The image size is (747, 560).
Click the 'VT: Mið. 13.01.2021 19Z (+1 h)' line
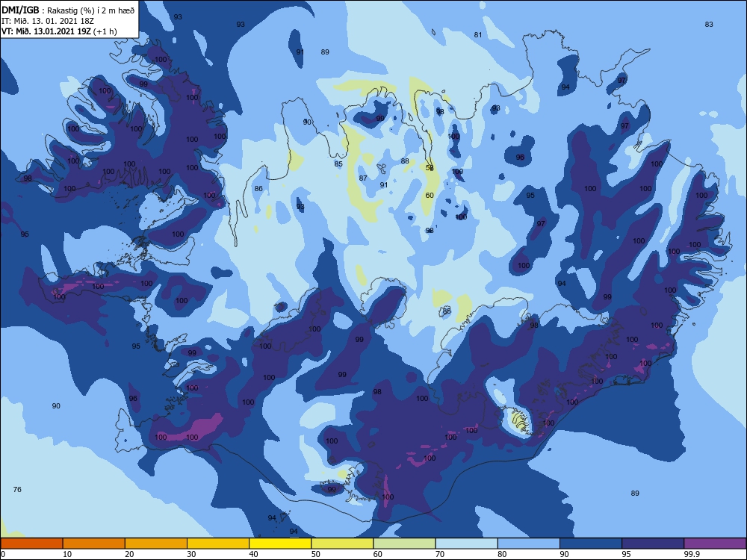tap(59, 31)
